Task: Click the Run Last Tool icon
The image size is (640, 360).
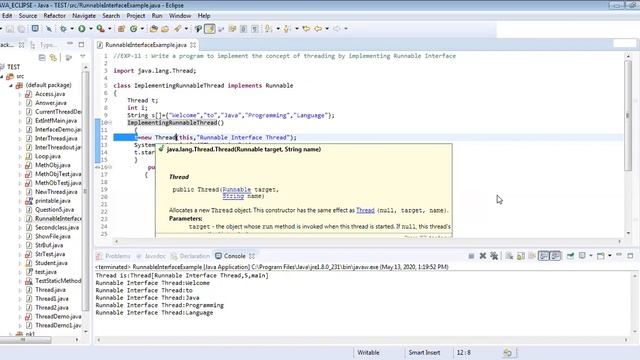Action: coord(100,29)
